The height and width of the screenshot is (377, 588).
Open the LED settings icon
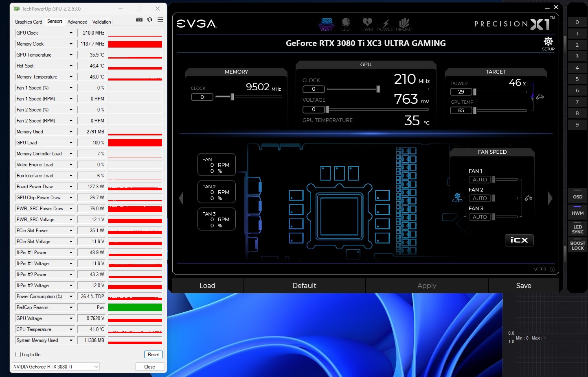(346, 24)
